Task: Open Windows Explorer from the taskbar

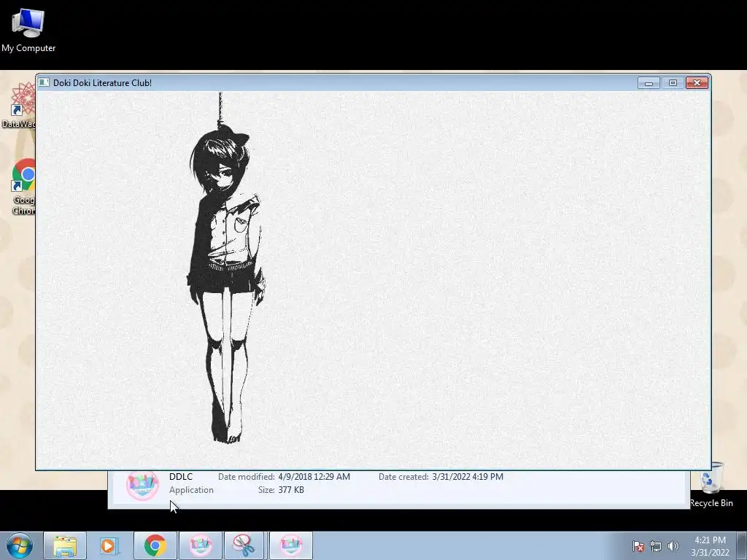Action: (65, 545)
